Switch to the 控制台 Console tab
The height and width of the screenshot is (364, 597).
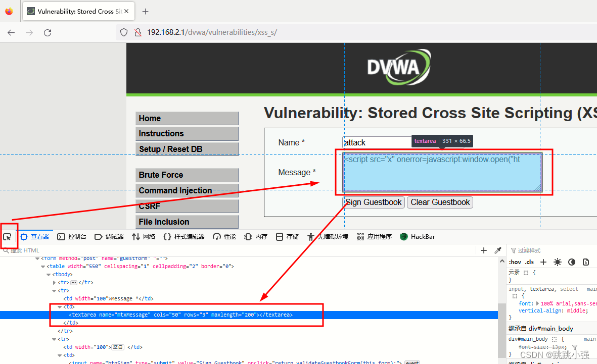coord(72,237)
